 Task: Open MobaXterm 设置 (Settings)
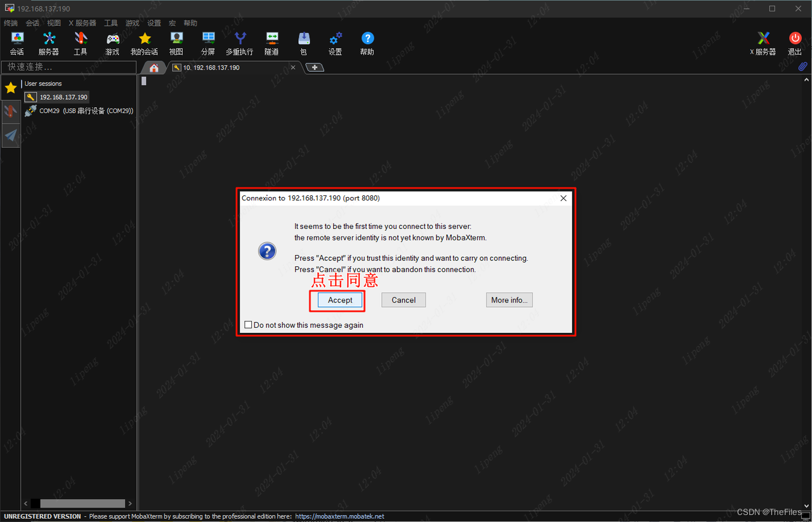pos(335,43)
